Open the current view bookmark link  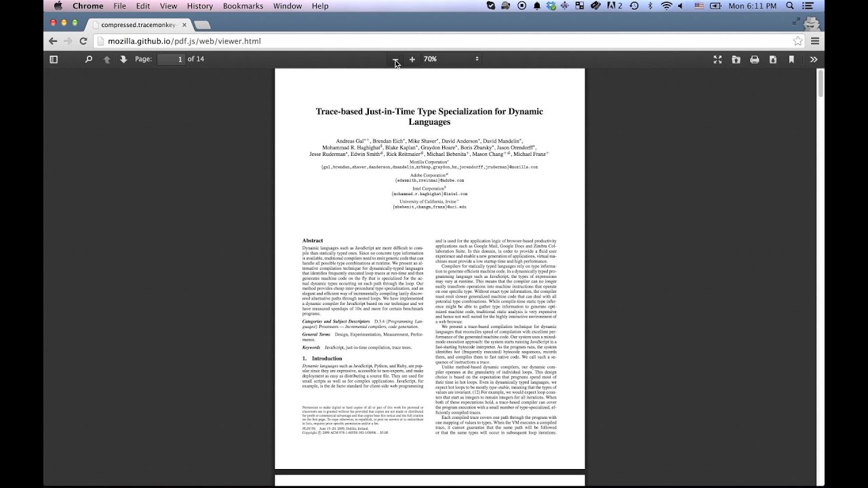coord(791,59)
